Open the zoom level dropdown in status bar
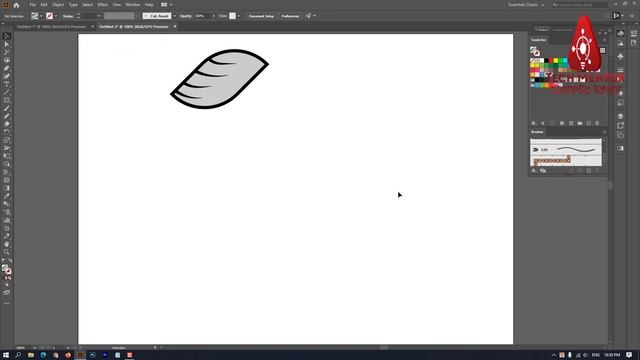The image size is (640, 360). click(34, 348)
